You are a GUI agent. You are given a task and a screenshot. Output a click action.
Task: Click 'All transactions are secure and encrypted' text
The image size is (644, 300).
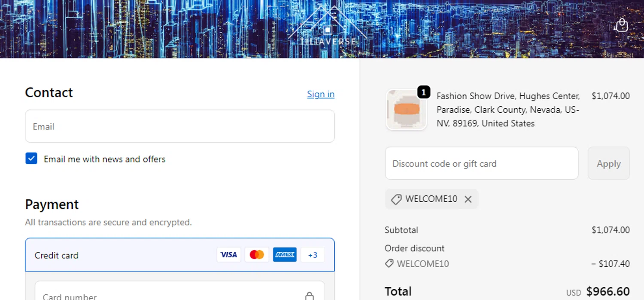click(108, 222)
